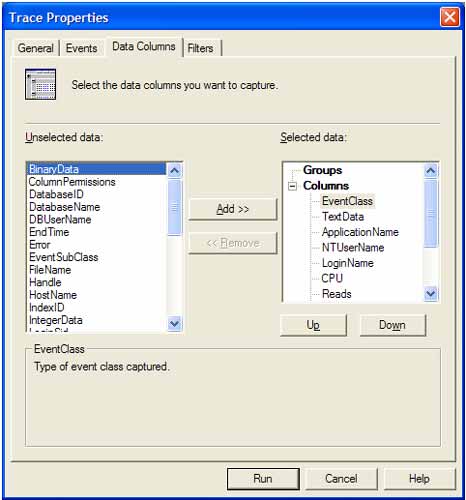Select FileName in unselected list

pyautogui.click(x=96, y=270)
